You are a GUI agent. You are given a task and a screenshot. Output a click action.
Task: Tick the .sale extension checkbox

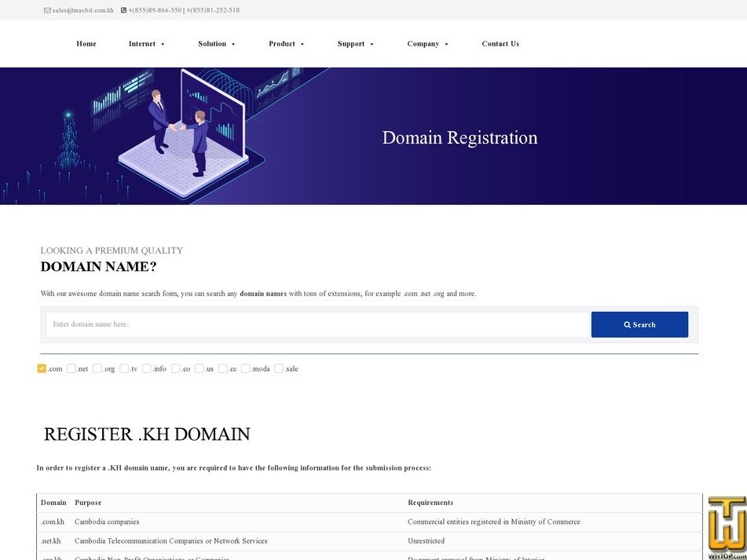pos(279,368)
